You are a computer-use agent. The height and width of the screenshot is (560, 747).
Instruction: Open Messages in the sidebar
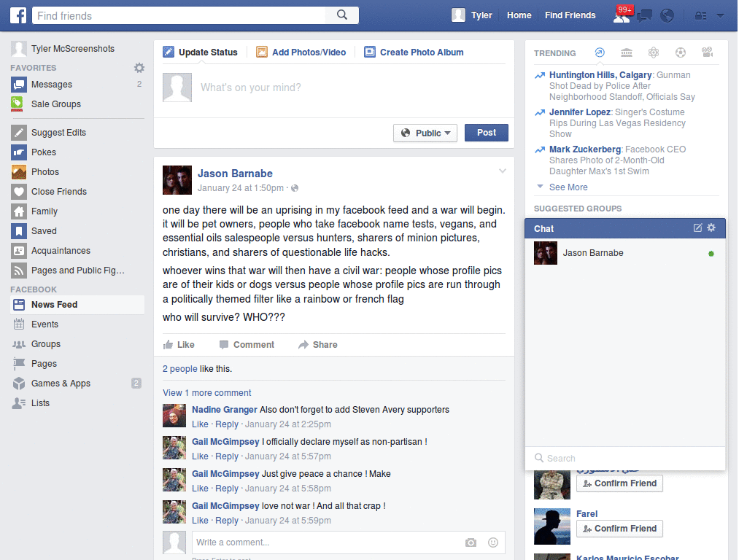click(x=77, y=85)
